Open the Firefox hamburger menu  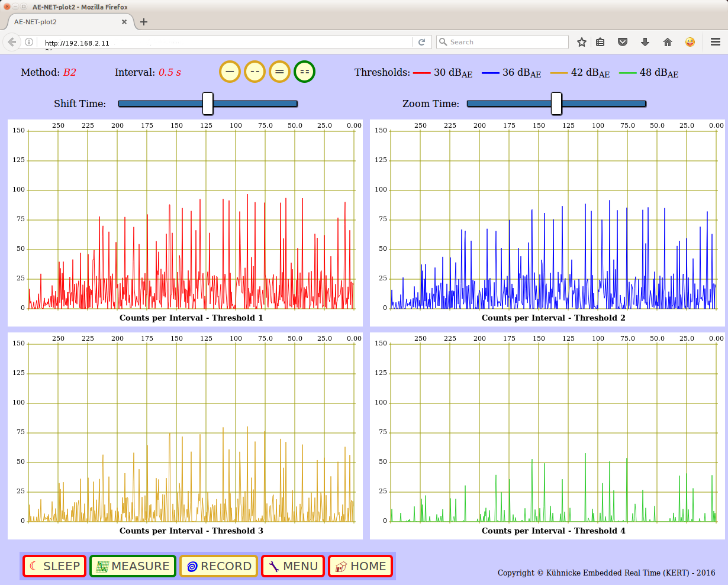(x=715, y=42)
